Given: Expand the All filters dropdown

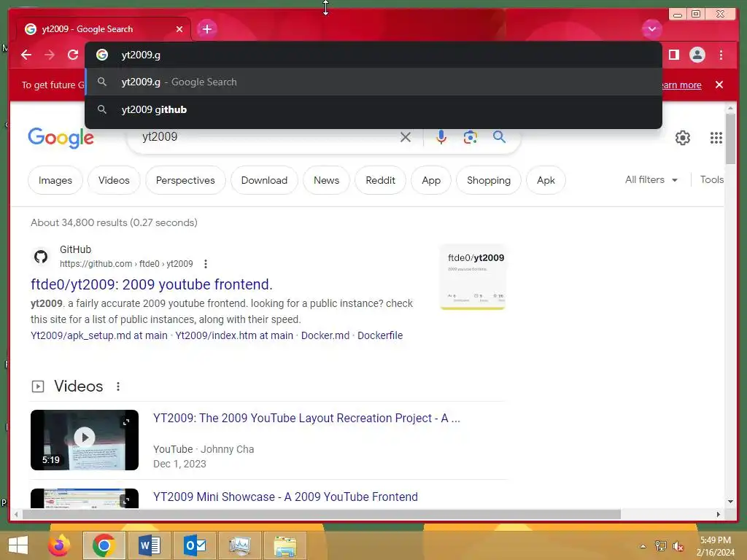Looking at the screenshot, I should click(x=651, y=179).
